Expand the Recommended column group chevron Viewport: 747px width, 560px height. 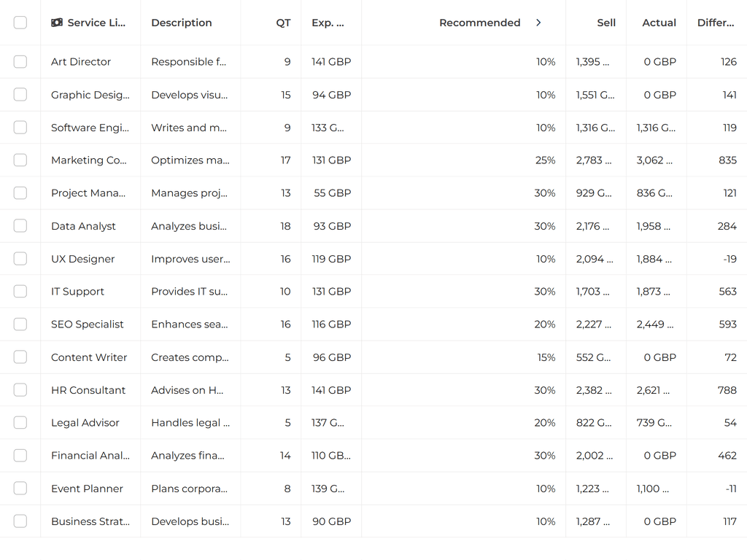pos(538,23)
